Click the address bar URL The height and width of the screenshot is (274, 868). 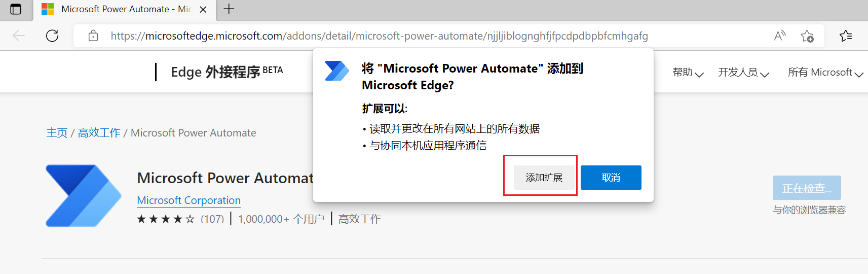[x=379, y=36]
